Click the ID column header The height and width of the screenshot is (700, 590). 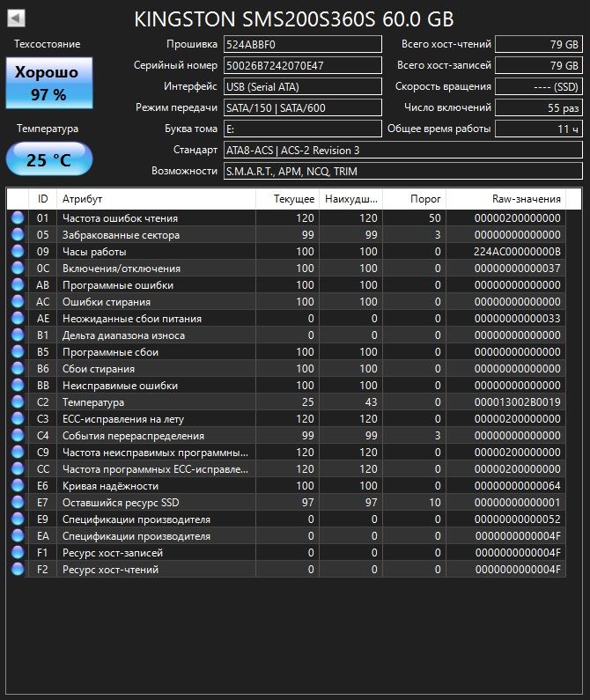pyautogui.click(x=43, y=199)
